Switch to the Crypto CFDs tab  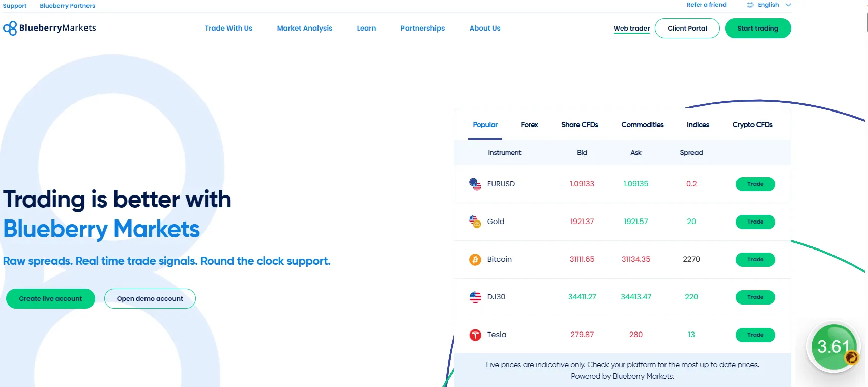752,125
